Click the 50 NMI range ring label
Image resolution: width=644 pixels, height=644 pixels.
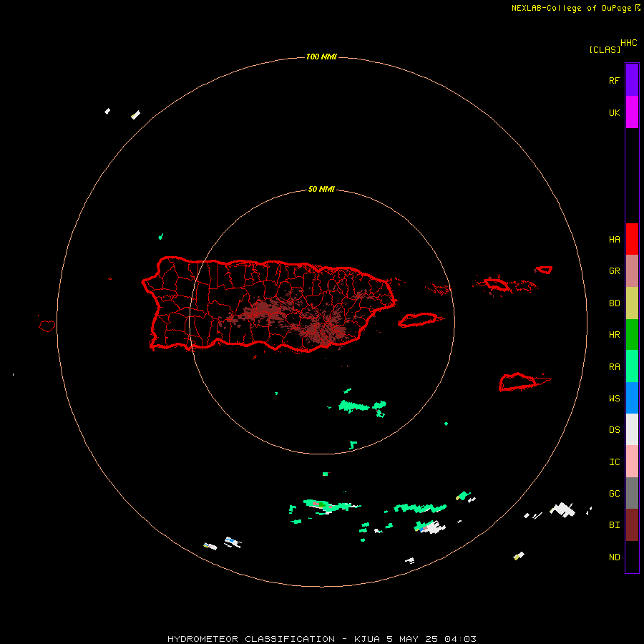(321, 190)
